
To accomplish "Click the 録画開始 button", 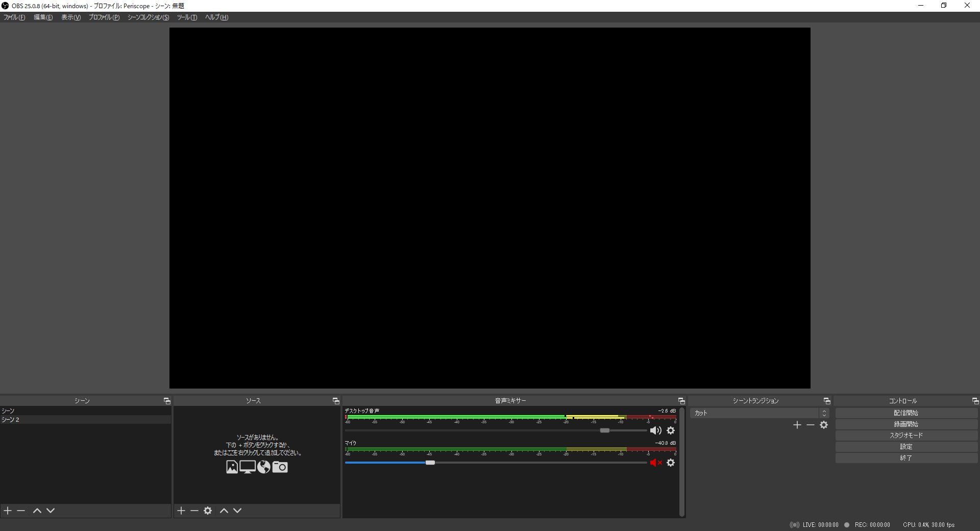I will pyautogui.click(x=906, y=424).
